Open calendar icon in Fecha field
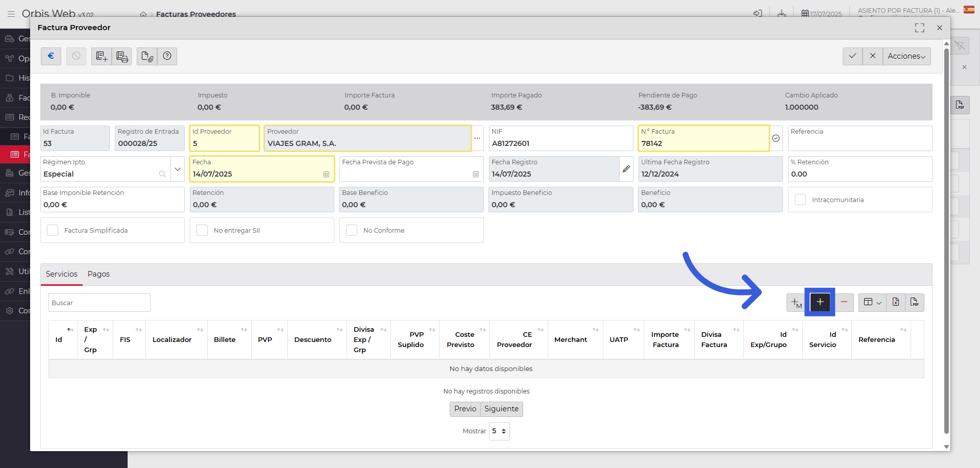The width and height of the screenshot is (980, 468). [326, 175]
